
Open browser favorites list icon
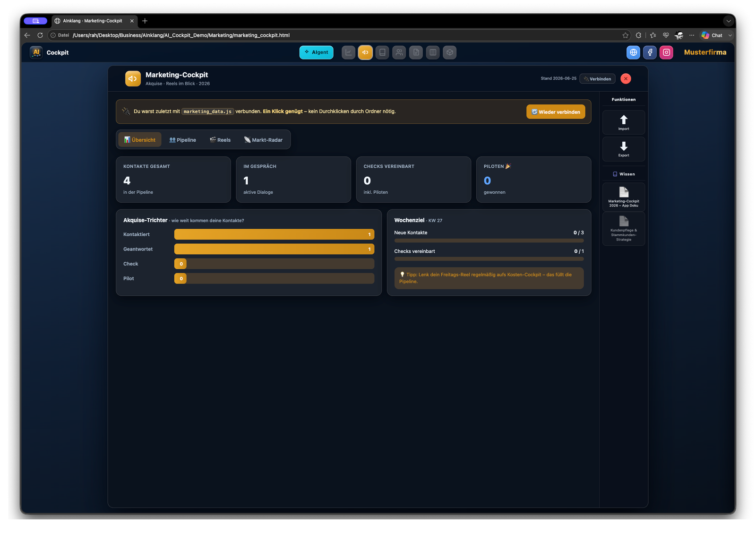click(x=653, y=35)
